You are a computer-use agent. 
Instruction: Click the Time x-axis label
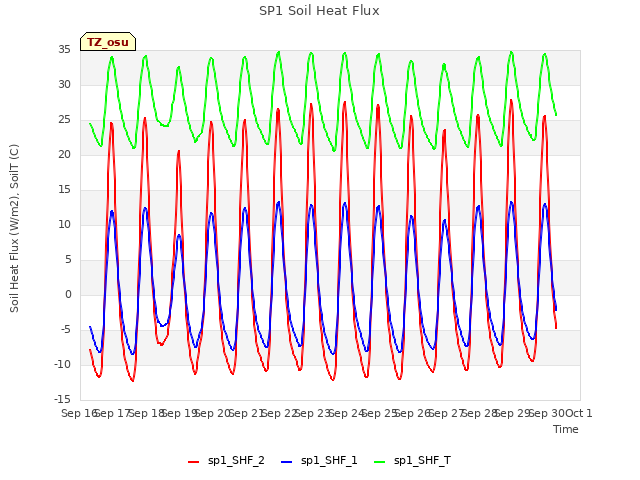[x=566, y=429]
